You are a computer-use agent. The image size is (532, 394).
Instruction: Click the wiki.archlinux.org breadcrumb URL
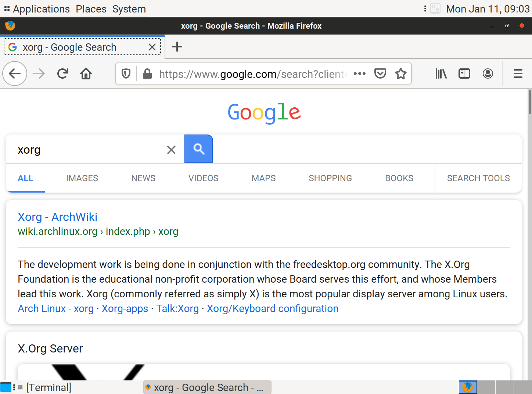point(98,232)
